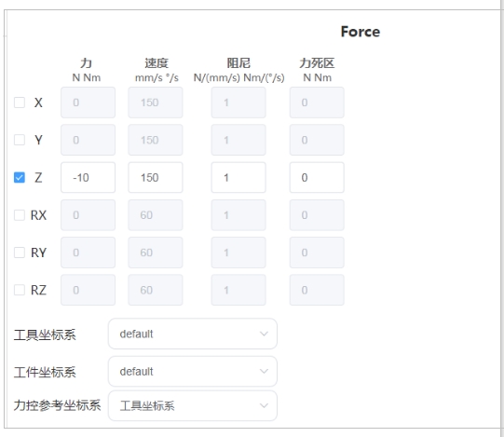Open the 工件坐标系 default dropdown
Image resolution: width=504 pixels, height=437 pixels.
193,372
